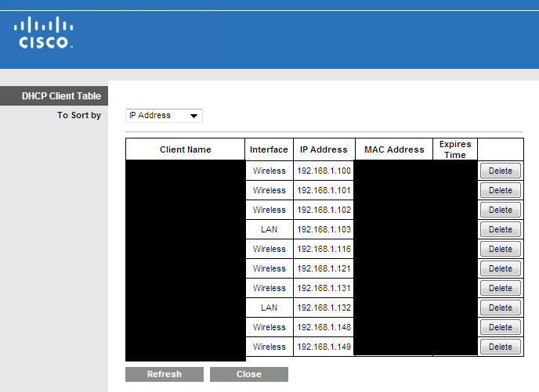Select IP address 192.168.1.116 cell
The height and width of the screenshot is (392, 539).
point(324,249)
